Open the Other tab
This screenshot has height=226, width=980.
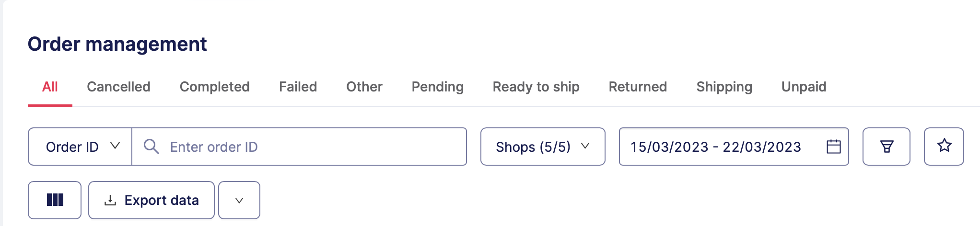(x=364, y=87)
